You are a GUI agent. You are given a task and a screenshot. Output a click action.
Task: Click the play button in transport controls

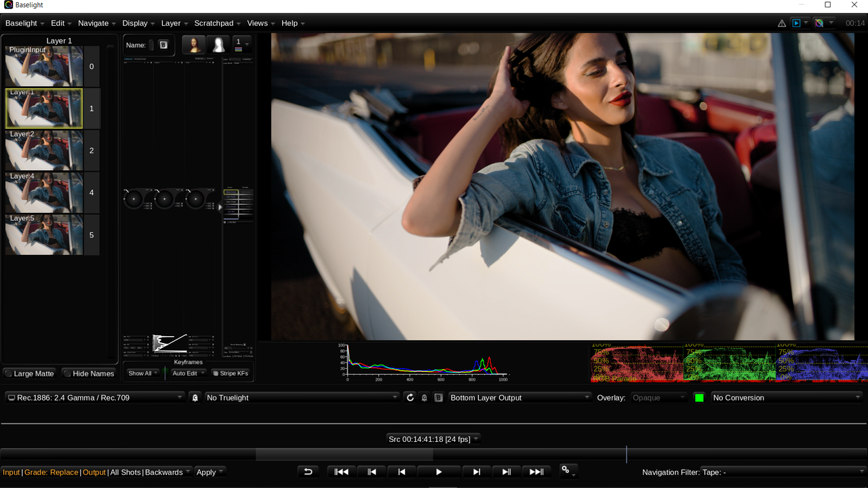439,472
